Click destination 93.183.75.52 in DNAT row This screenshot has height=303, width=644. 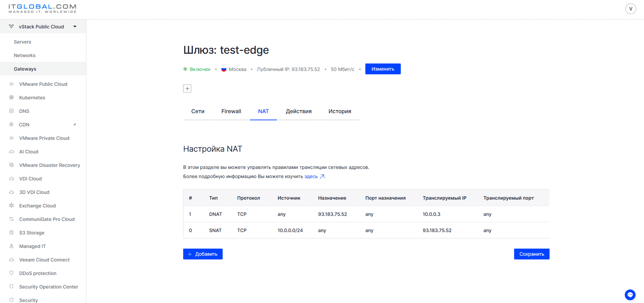point(332,214)
